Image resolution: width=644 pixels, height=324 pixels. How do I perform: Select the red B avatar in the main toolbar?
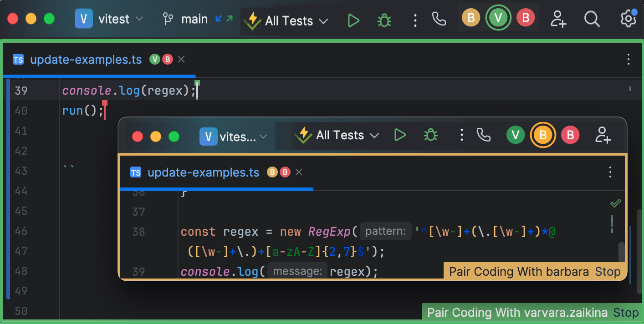pos(526,18)
